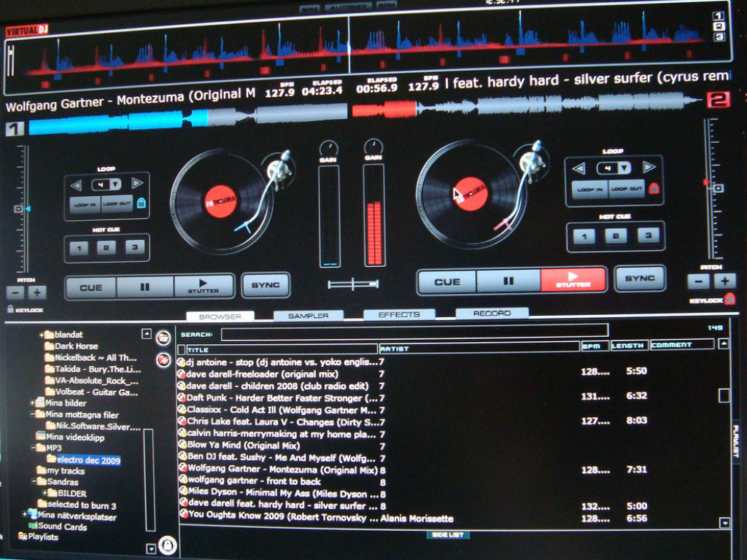This screenshot has height=560, width=747.
Task: Set Loop Out on deck 2
Action: point(626,189)
